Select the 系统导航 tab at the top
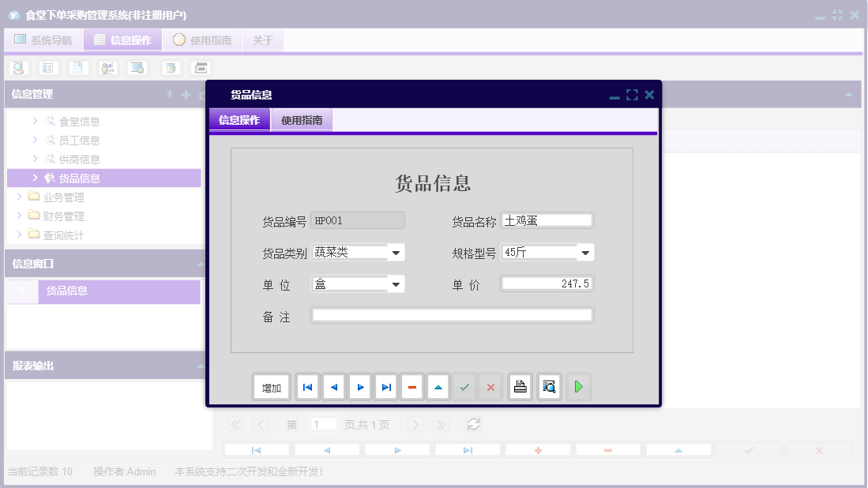This screenshot has width=868, height=488. point(41,39)
